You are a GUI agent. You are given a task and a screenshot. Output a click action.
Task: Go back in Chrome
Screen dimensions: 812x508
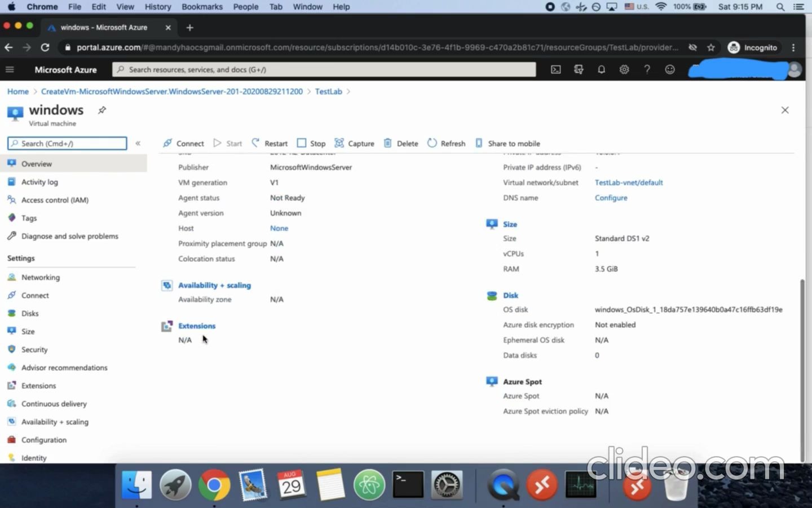[8, 47]
